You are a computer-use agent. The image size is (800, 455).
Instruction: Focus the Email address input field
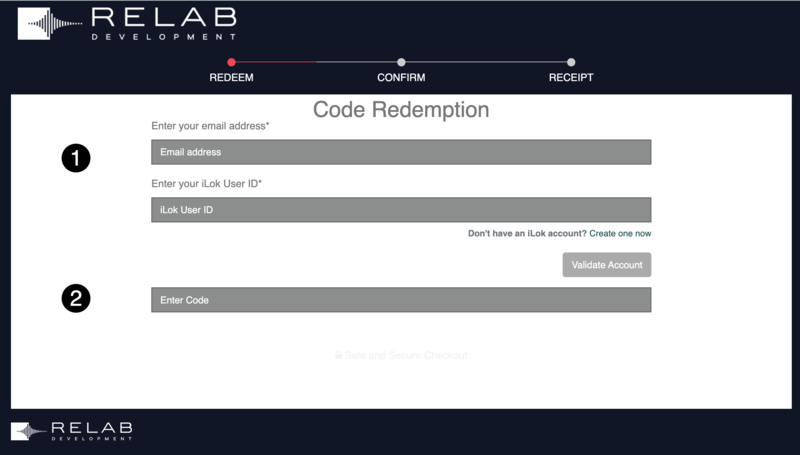(401, 152)
